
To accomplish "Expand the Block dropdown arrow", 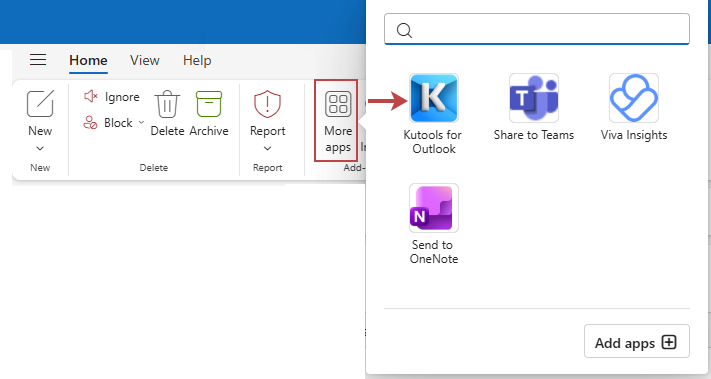I will pos(141,122).
